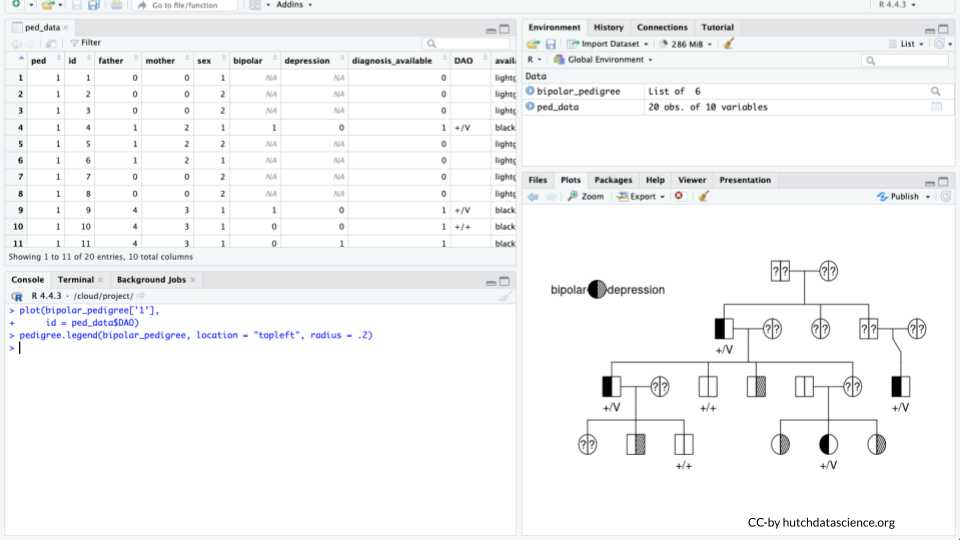
Task: Clear environment objects with the broom icon
Action: 728,43
